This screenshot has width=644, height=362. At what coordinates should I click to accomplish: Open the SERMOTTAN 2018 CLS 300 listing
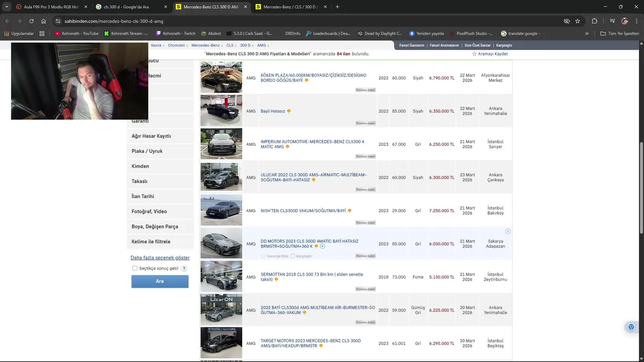click(311, 277)
